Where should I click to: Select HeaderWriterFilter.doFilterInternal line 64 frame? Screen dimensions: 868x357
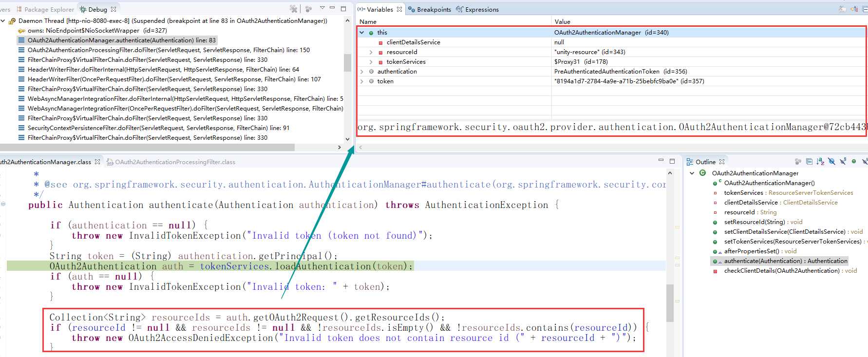[158, 70]
